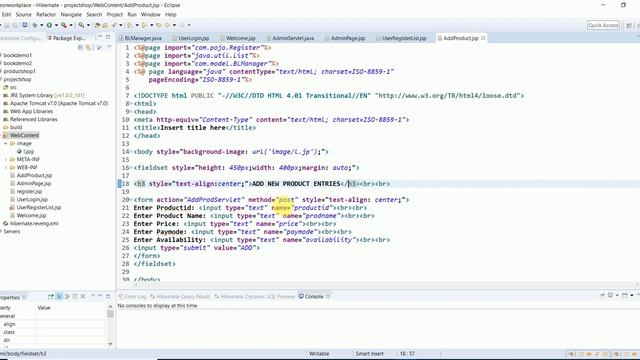640x360 pixels.
Task: Switch to the UserRegisterList.jsp editor tab
Action: coord(402,38)
